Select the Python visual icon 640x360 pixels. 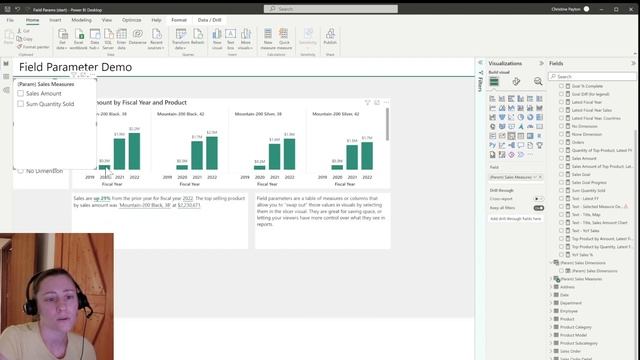point(493,145)
